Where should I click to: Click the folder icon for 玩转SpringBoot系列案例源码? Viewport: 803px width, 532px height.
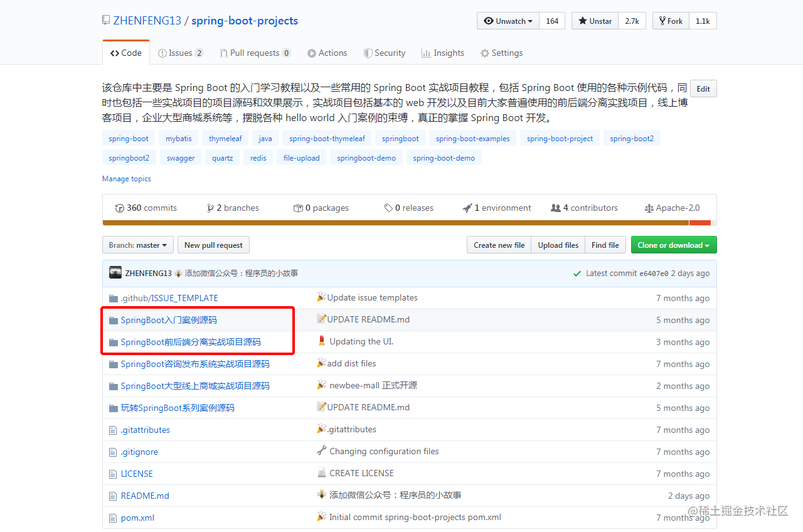(x=114, y=408)
